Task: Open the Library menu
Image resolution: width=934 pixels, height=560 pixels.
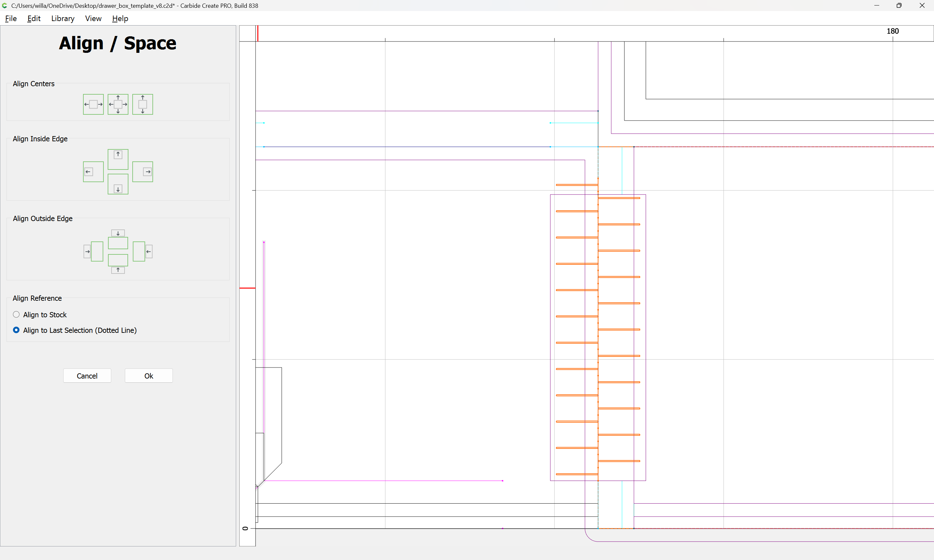Action: click(x=63, y=18)
